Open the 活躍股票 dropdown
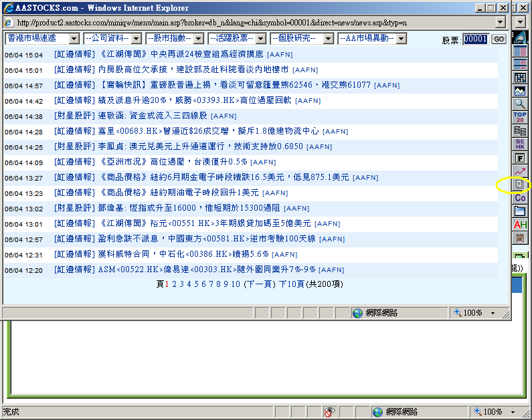 coord(237,38)
